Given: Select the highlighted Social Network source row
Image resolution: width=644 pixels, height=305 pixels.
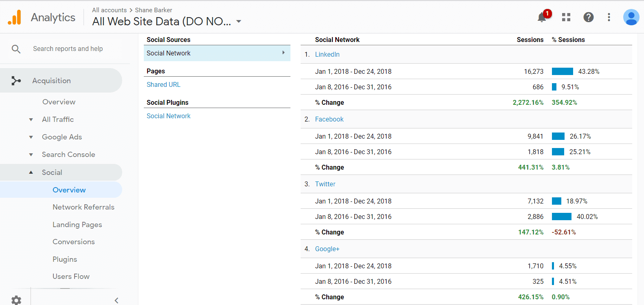Looking at the screenshot, I should coord(217,53).
